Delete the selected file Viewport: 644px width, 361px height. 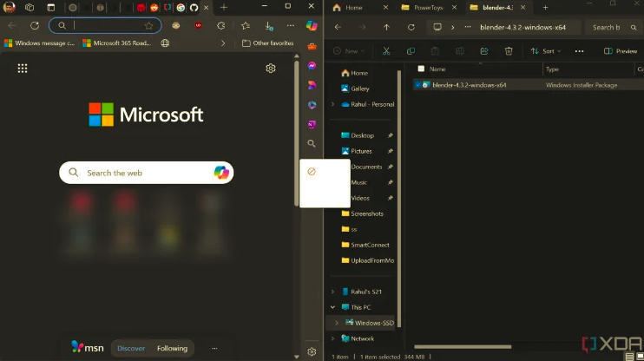[x=509, y=51]
